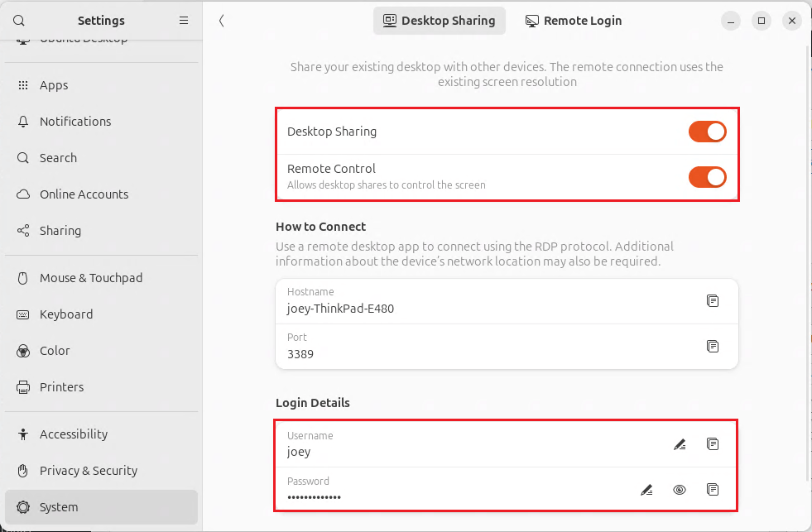Reveal the password with eye icon
This screenshot has height=532, width=812.
[x=680, y=490]
